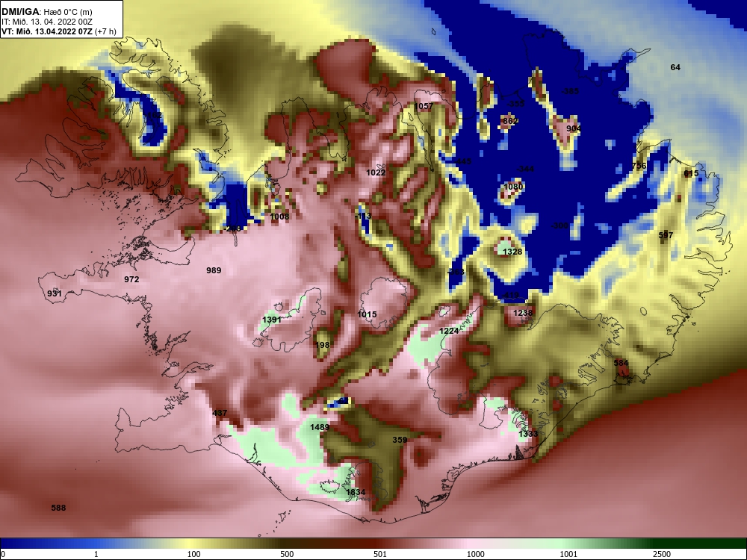Click the 'IT: Mið. 13. 04. 2022 00Z' line
Viewport: 747px width, 560px height.
pyautogui.click(x=44, y=22)
